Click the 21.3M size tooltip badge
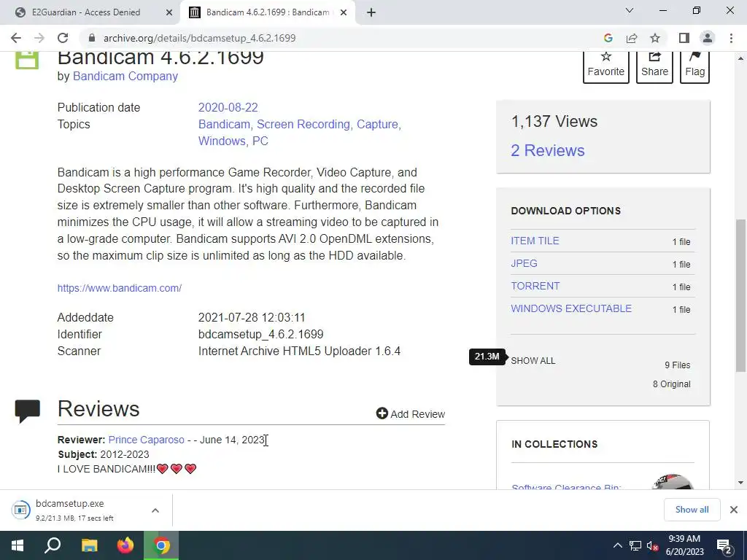 487,357
